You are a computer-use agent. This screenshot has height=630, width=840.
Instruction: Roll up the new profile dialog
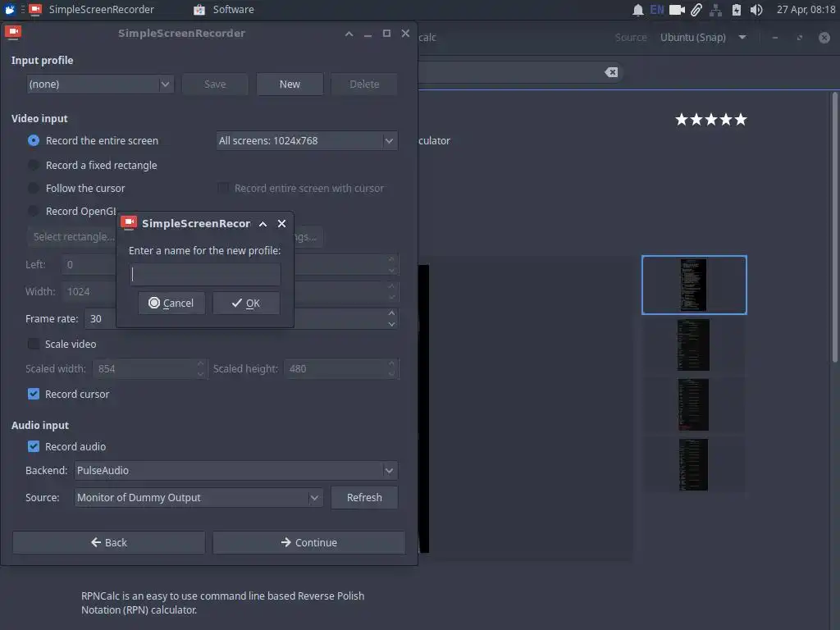click(x=263, y=224)
